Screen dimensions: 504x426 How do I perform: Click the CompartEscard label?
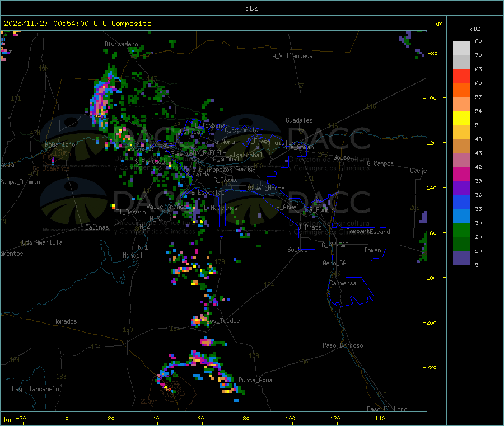(x=368, y=231)
